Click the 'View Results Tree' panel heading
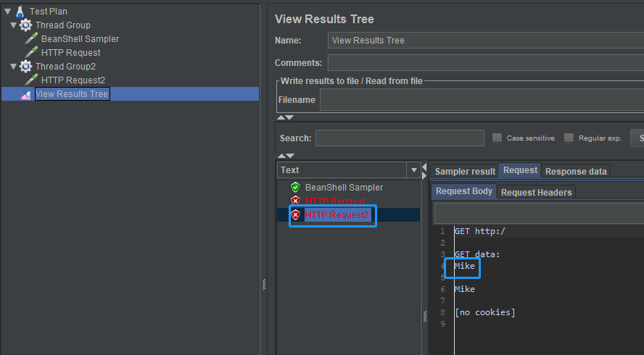This screenshot has width=644, height=355. [324, 19]
